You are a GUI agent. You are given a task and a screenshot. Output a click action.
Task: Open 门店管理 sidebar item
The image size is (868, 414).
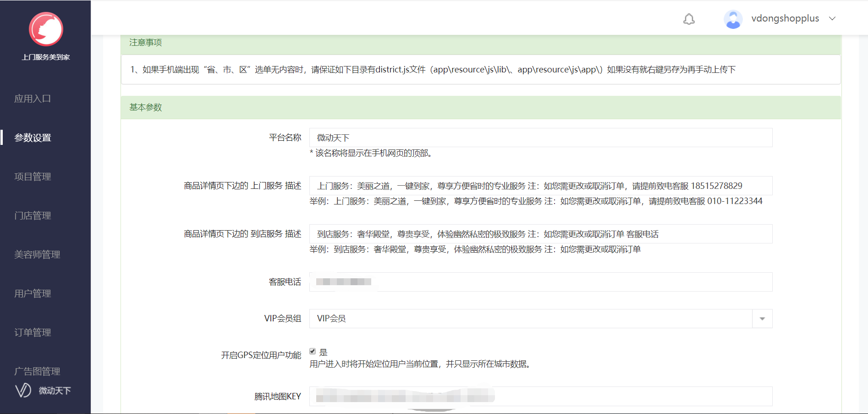pos(33,215)
